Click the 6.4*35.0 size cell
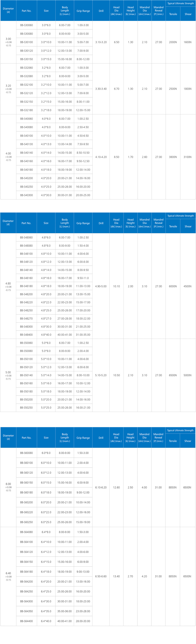Screen dimensions: 196x644 click(x=46, y=611)
